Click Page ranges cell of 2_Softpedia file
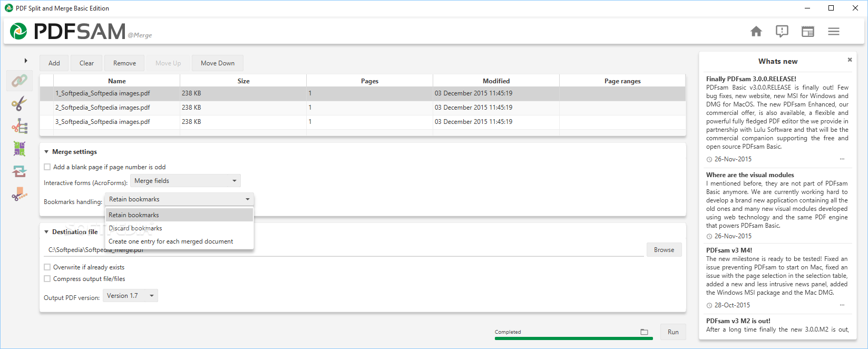The height and width of the screenshot is (349, 868). [x=622, y=108]
